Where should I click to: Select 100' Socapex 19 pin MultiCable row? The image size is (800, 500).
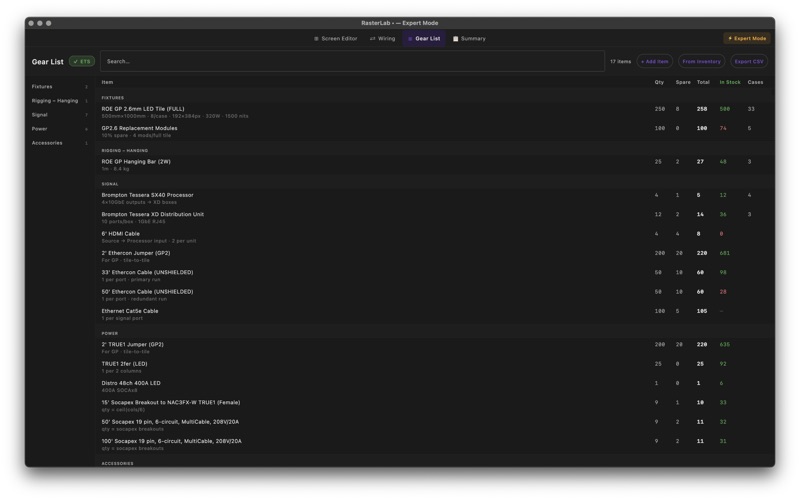tap(435, 445)
